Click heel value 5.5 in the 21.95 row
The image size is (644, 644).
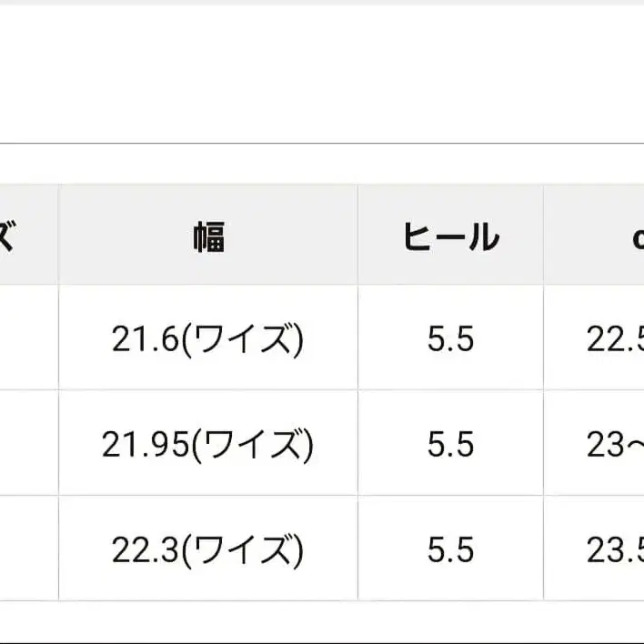point(450,444)
